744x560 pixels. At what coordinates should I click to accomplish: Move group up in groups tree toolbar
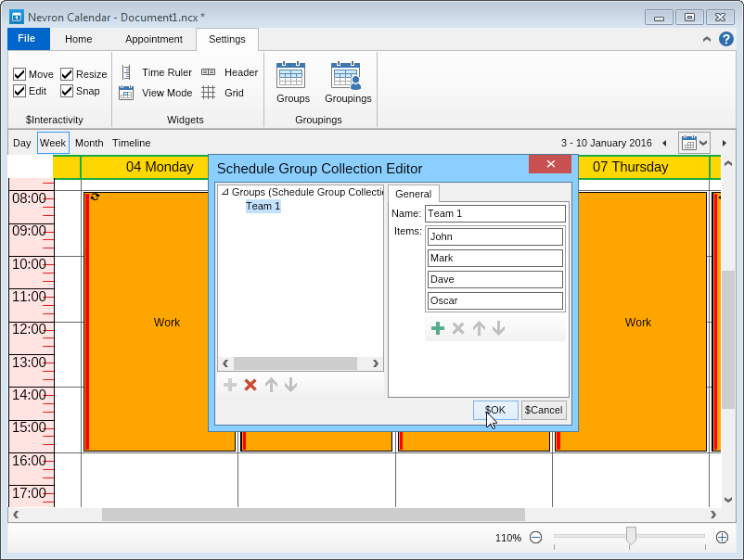(x=271, y=385)
